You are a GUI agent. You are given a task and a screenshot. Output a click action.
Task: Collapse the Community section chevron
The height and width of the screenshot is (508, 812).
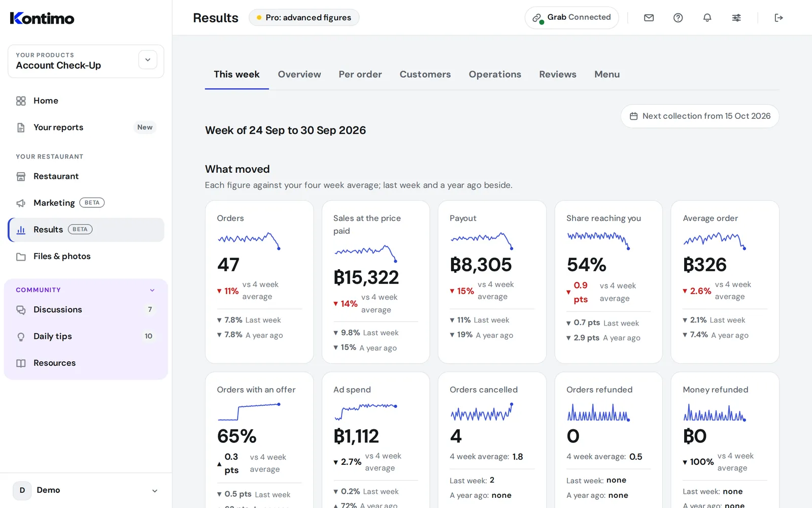coord(152,290)
